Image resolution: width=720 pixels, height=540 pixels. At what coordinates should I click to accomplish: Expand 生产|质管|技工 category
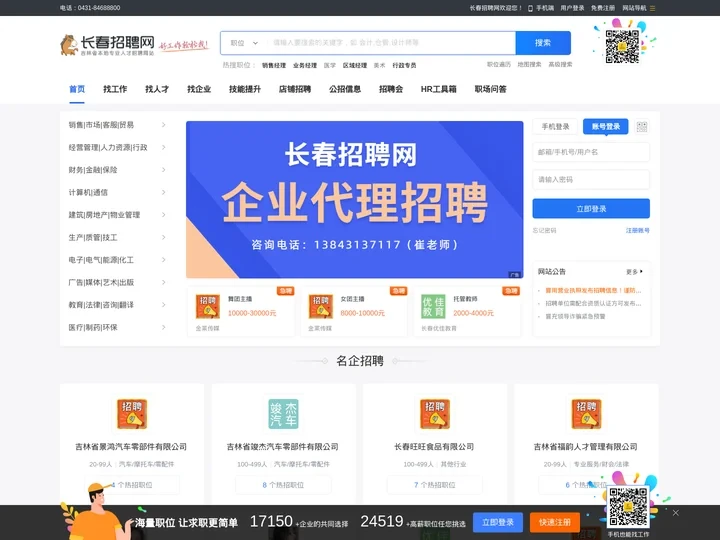(x=117, y=237)
